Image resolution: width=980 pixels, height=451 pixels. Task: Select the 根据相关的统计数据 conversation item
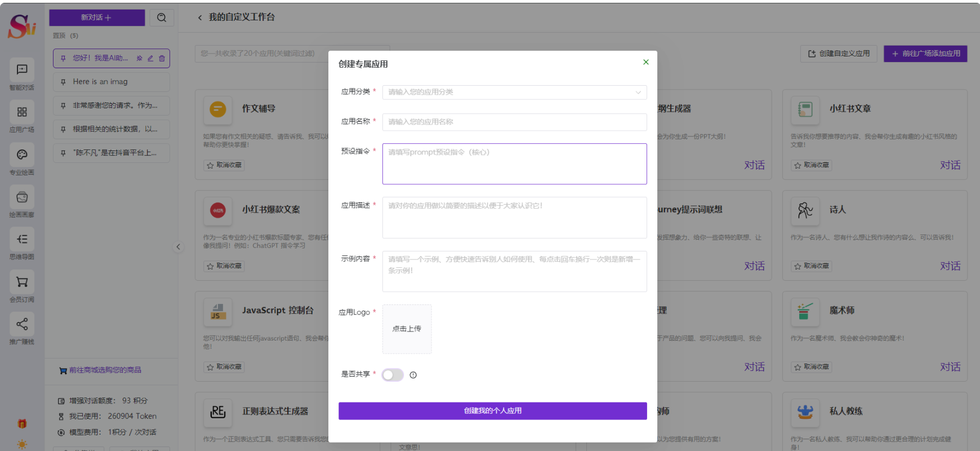coord(112,129)
